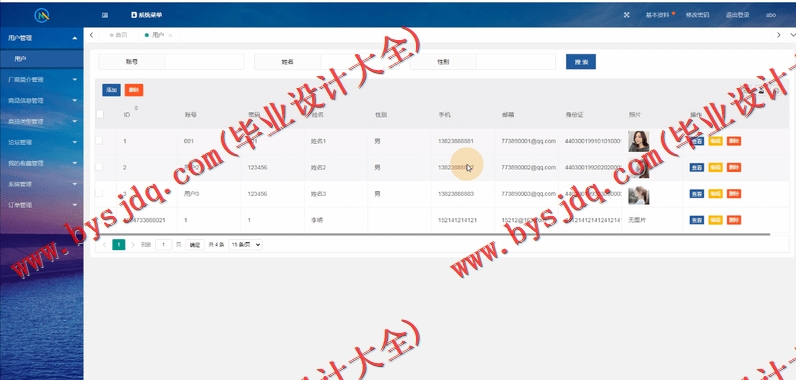Click 查看 for the 姓名3 row
The width and height of the screenshot is (796, 380).
click(696, 194)
